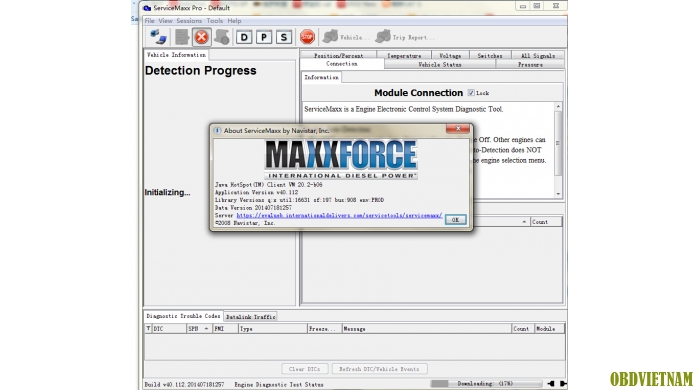The height and width of the screenshot is (390, 700).
Task: Click OK in the About dialog
Action: point(455,220)
